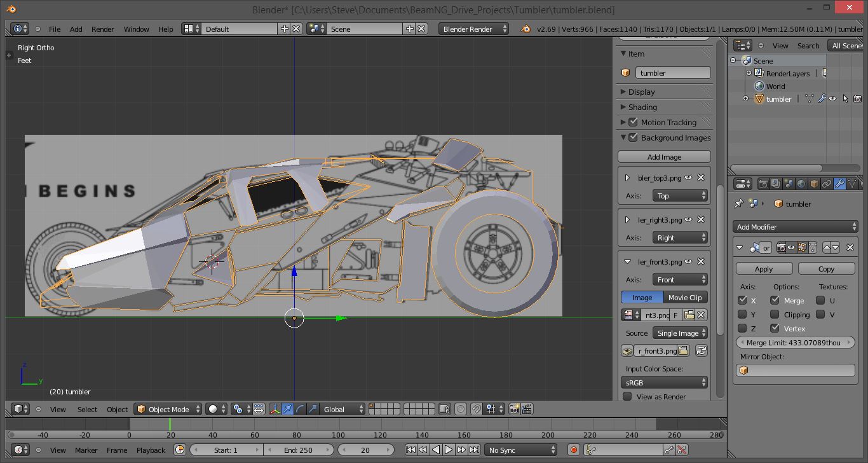Open Modifiers tab wrench icon
The height and width of the screenshot is (463, 868).
[x=839, y=184]
